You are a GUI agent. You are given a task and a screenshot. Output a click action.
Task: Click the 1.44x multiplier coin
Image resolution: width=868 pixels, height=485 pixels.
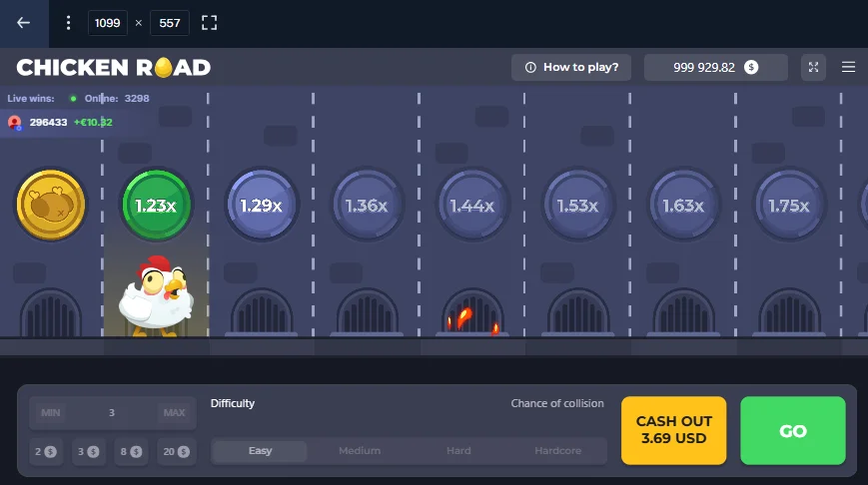point(472,206)
